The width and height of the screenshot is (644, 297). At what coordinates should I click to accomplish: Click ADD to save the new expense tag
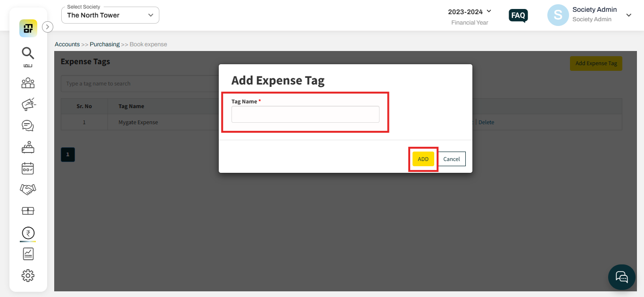[423, 159]
